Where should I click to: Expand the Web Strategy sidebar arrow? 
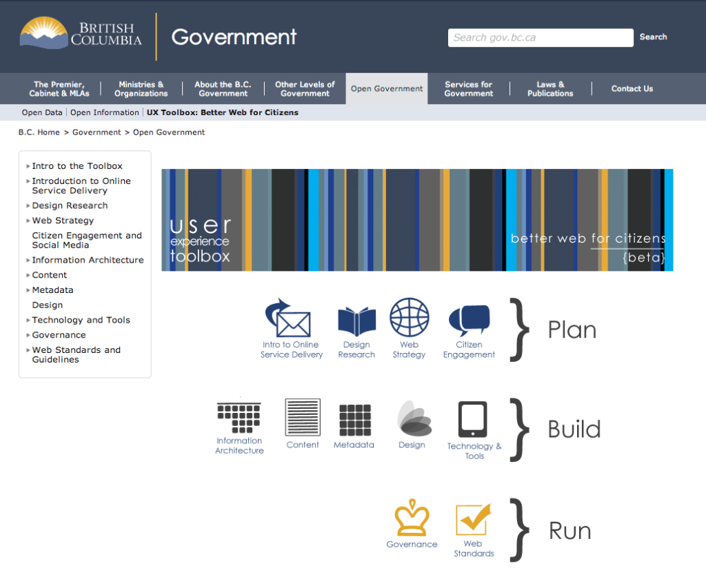tap(28, 221)
